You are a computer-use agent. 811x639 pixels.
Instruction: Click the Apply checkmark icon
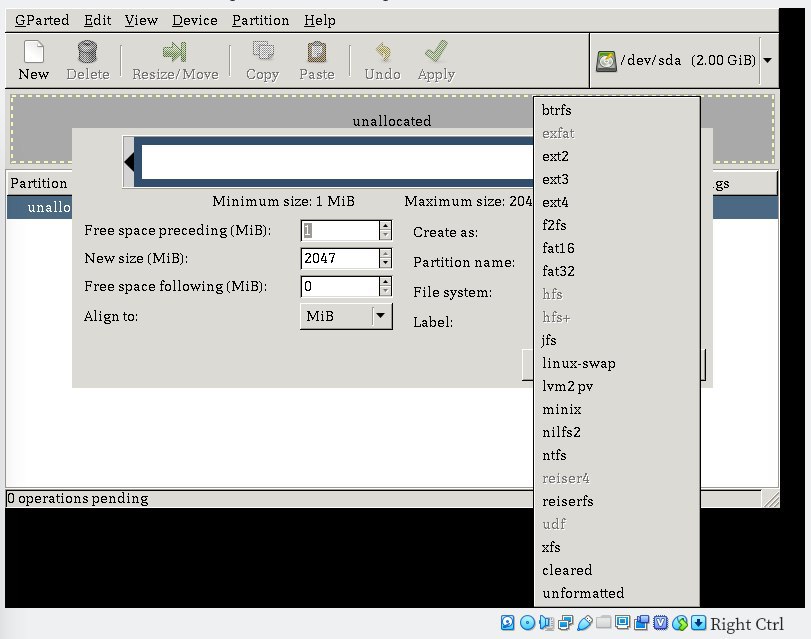pos(436,52)
